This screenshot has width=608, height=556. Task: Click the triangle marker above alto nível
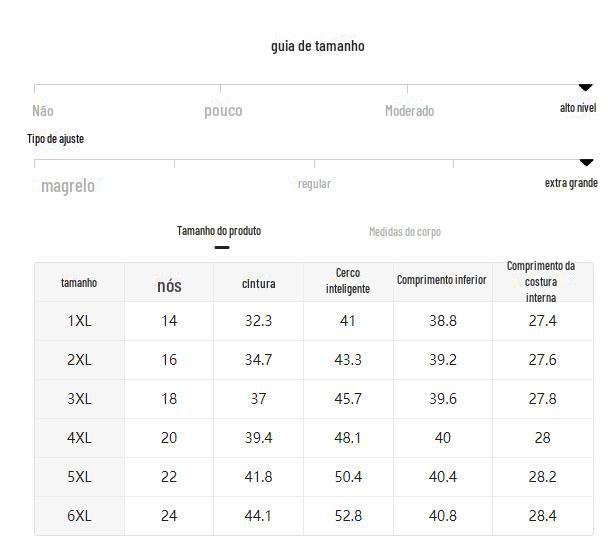(586, 88)
